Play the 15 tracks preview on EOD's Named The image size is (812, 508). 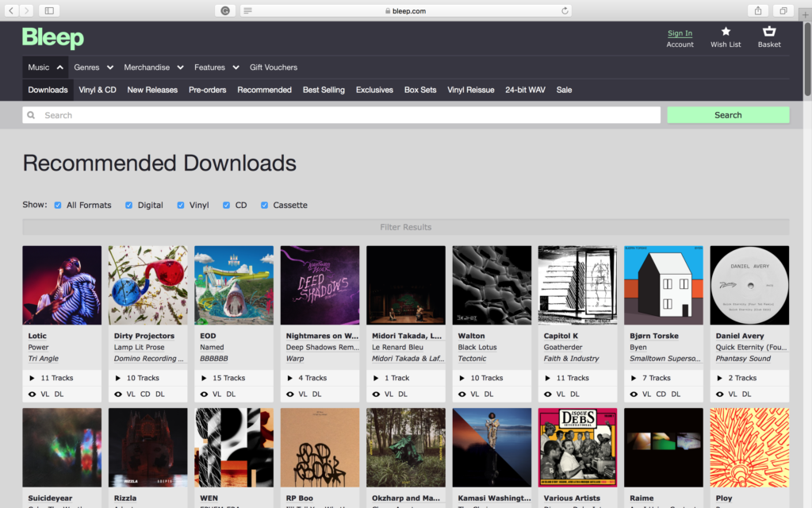tap(202, 377)
